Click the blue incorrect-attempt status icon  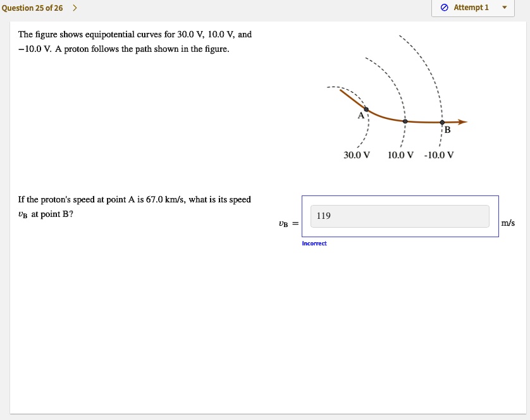pos(443,8)
